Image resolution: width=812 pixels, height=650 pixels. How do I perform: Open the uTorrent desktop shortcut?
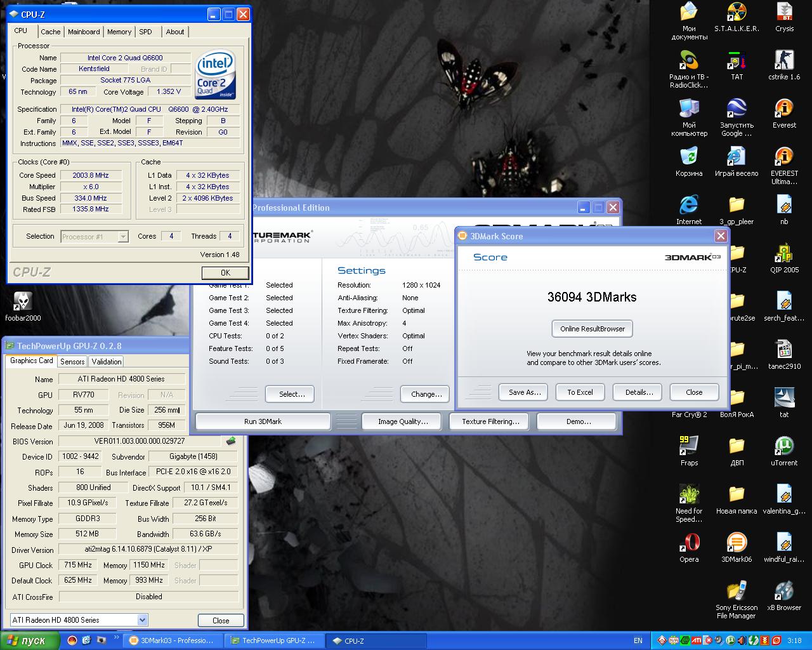pos(784,451)
